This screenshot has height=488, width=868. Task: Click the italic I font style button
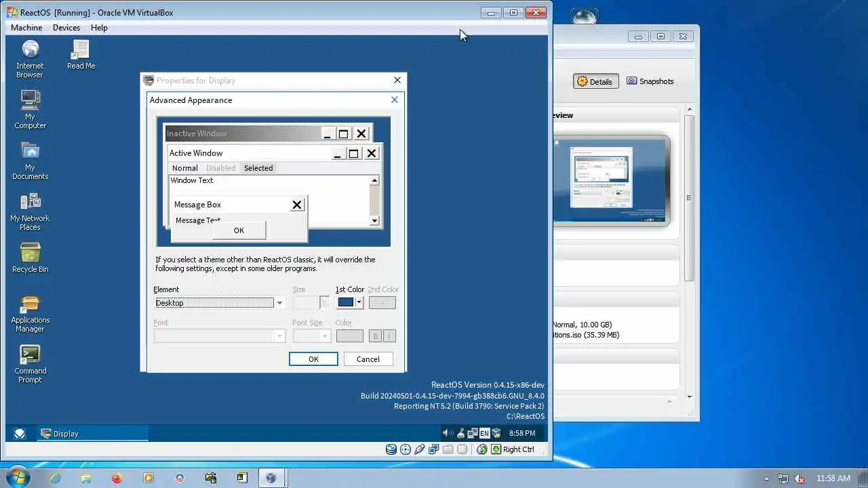[389, 336]
